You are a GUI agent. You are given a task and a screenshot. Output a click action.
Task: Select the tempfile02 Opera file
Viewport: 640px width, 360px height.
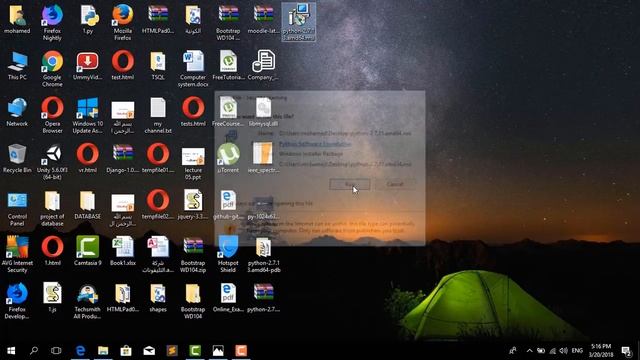158,204
